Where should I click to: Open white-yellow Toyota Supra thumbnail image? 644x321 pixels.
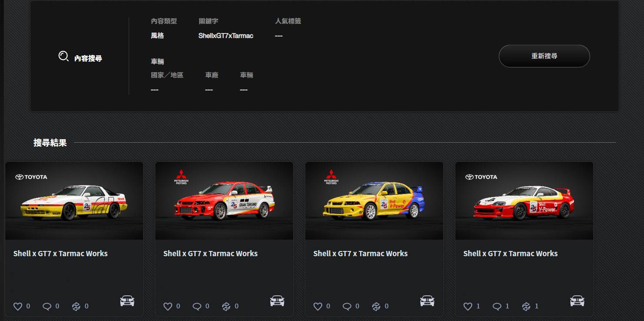(x=74, y=201)
